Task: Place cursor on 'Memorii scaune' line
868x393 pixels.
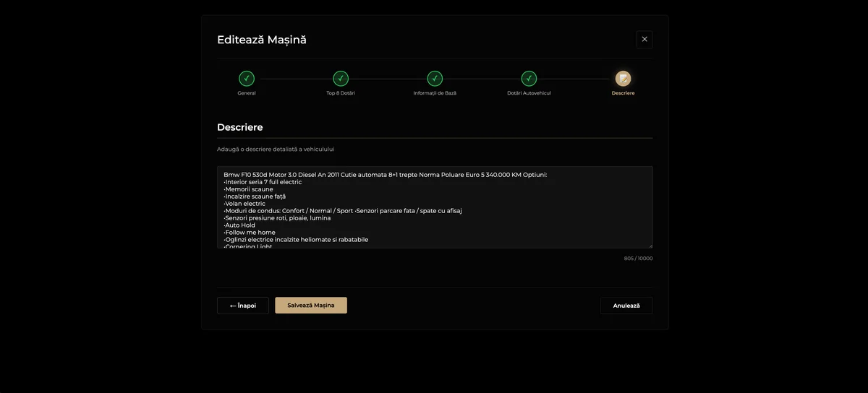Action: (249, 189)
